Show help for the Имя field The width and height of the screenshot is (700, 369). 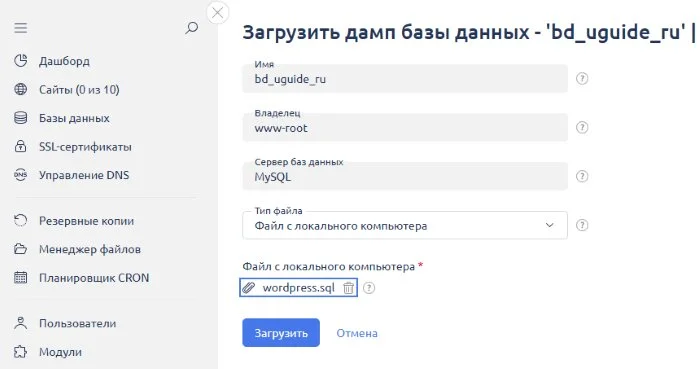(582, 79)
